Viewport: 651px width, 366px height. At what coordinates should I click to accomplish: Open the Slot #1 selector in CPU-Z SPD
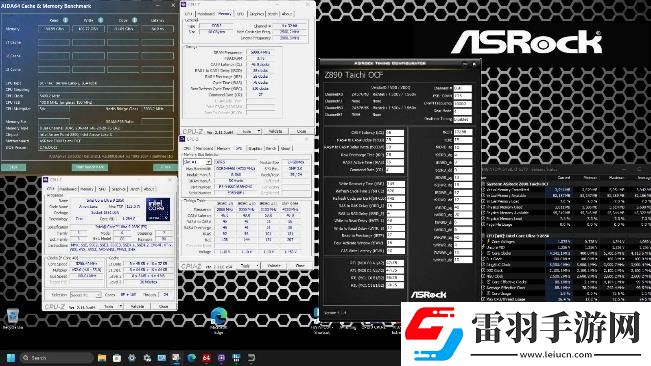click(x=197, y=162)
